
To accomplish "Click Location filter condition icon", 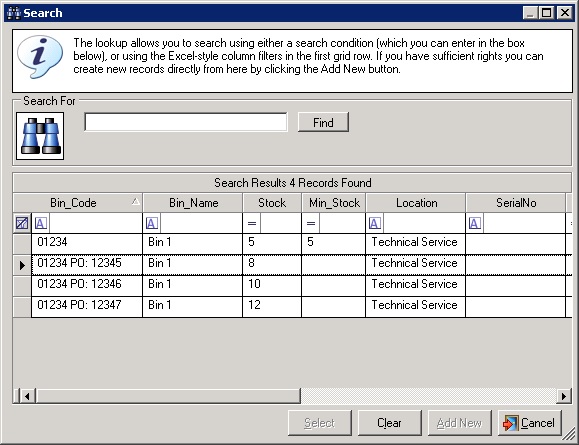I will 374,223.
